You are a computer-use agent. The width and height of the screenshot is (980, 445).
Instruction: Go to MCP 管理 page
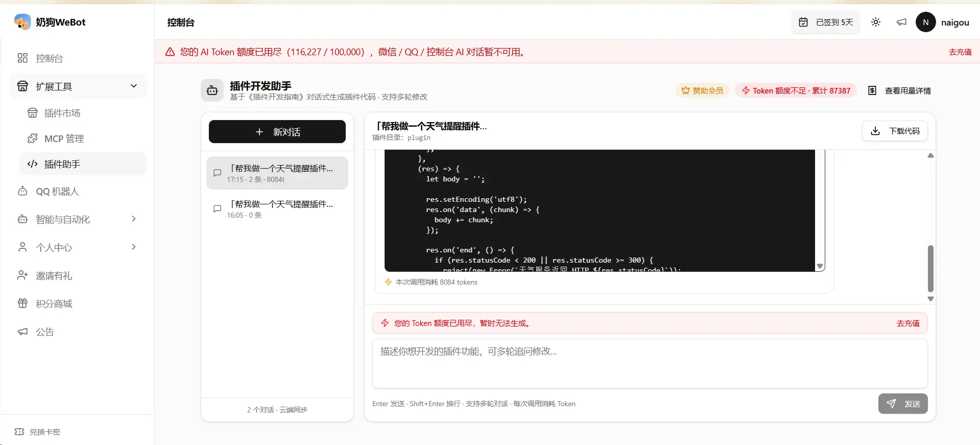83,138
